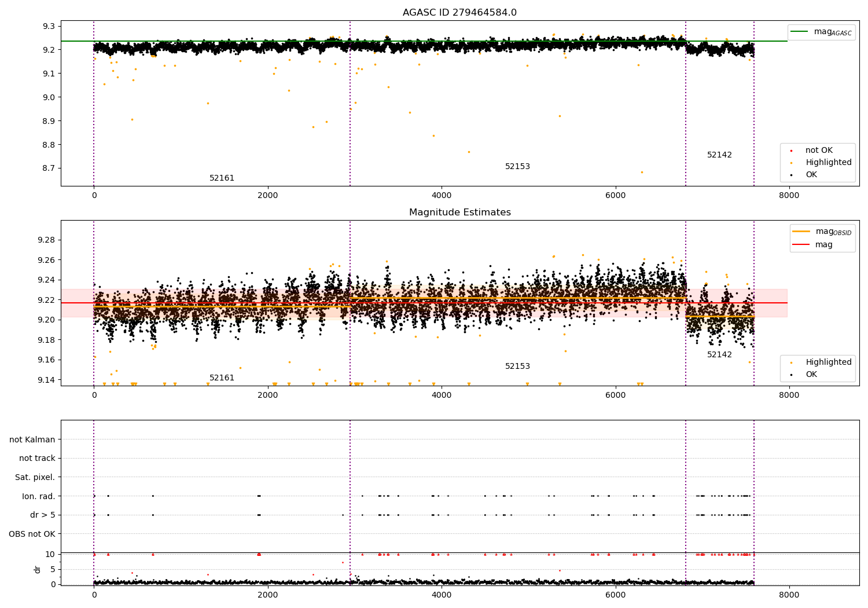Click the 'not track' y-axis label
This screenshot has width=868, height=608.
(37, 459)
